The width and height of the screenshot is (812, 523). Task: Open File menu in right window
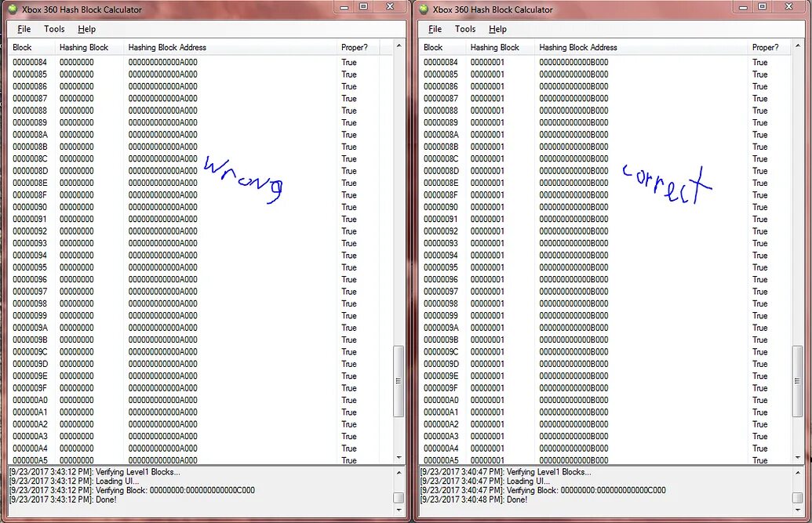(x=435, y=29)
